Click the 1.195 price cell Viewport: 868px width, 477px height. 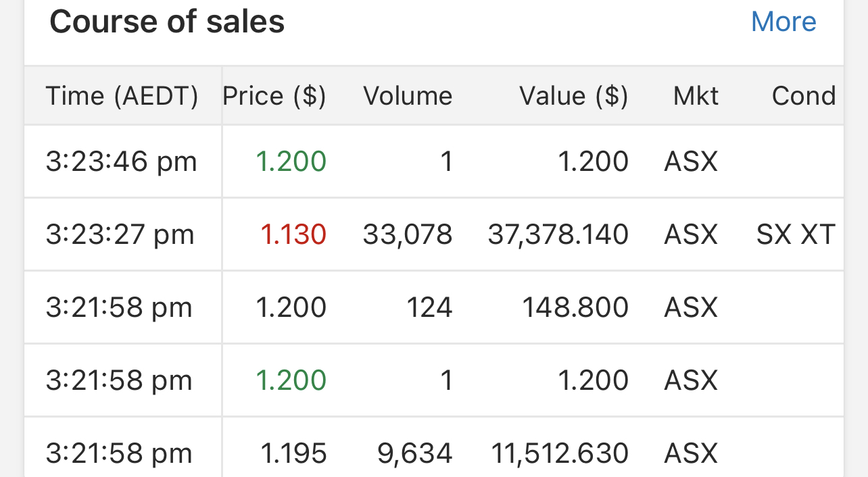click(x=293, y=453)
